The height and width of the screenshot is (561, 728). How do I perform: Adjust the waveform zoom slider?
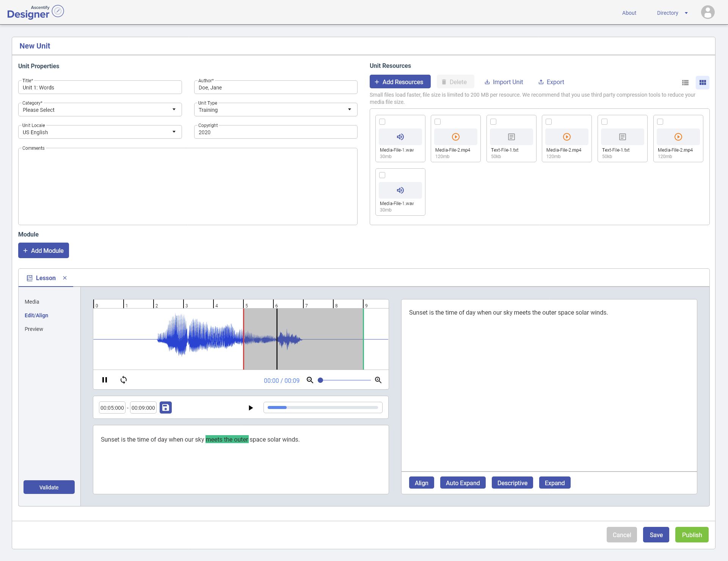tap(345, 380)
